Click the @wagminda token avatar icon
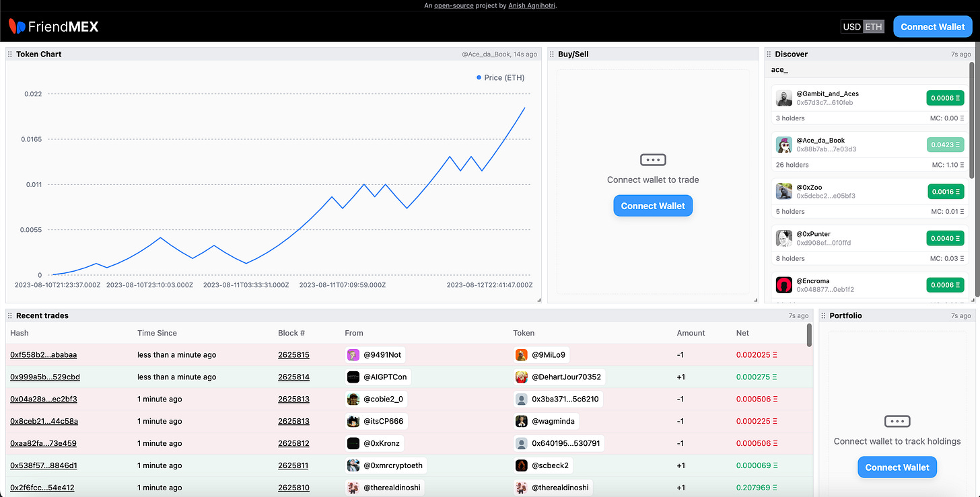Viewport: 980px width, 497px height. pyautogui.click(x=522, y=421)
